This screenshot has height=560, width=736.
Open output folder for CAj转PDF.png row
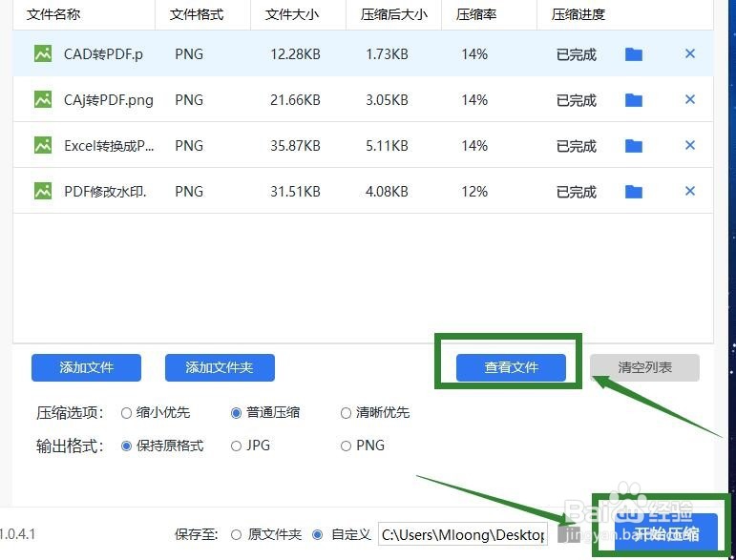point(634,100)
